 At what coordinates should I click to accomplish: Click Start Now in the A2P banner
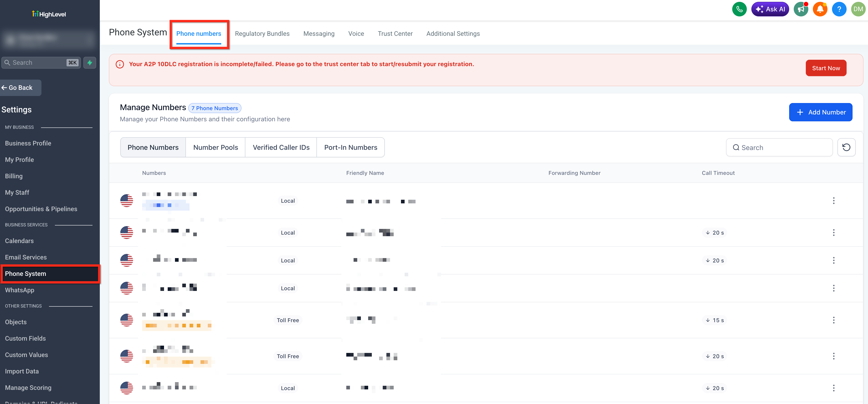click(826, 68)
